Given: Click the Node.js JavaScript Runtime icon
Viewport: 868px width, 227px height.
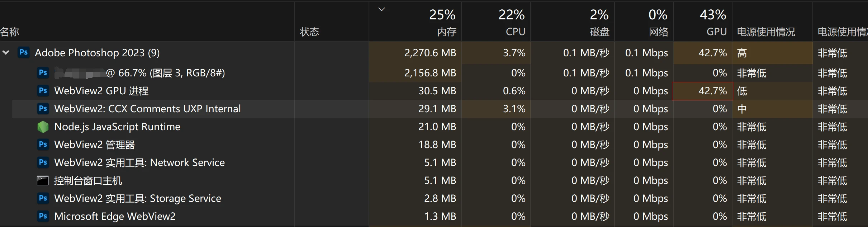Looking at the screenshot, I should [43, 127].
